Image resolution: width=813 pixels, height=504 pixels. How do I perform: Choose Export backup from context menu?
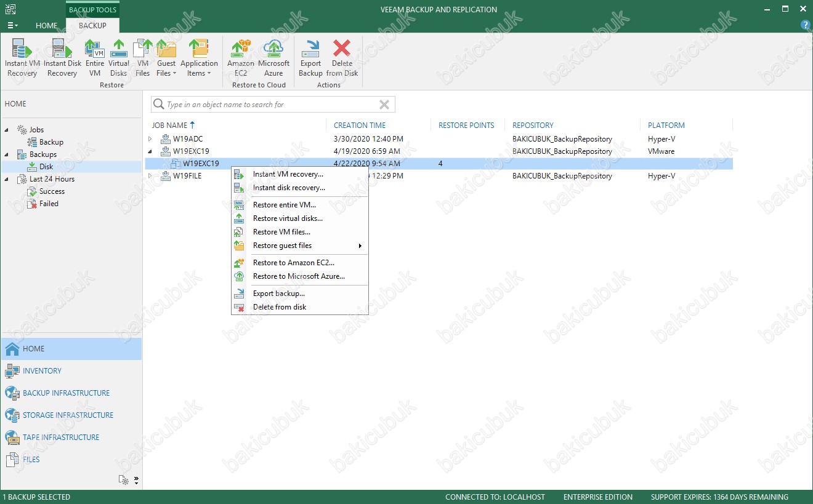point(299,294)
